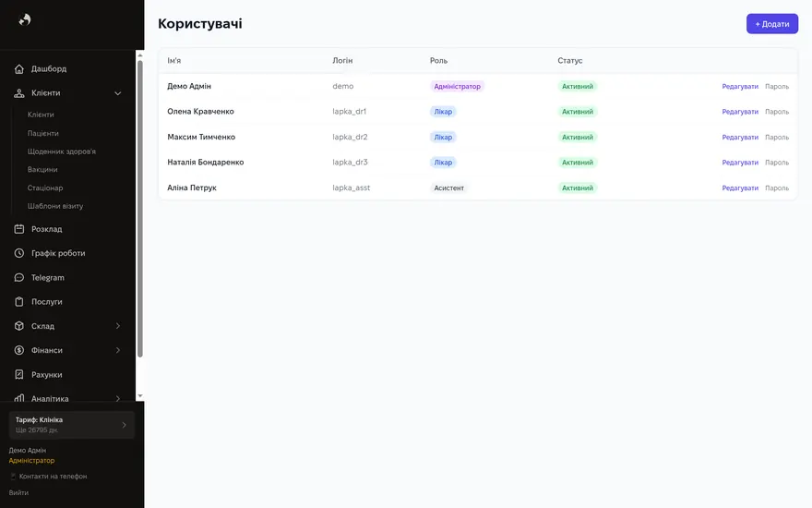Click Пароль for Наталія Бондаренко
812x508 pixels.
pos(777,163)
